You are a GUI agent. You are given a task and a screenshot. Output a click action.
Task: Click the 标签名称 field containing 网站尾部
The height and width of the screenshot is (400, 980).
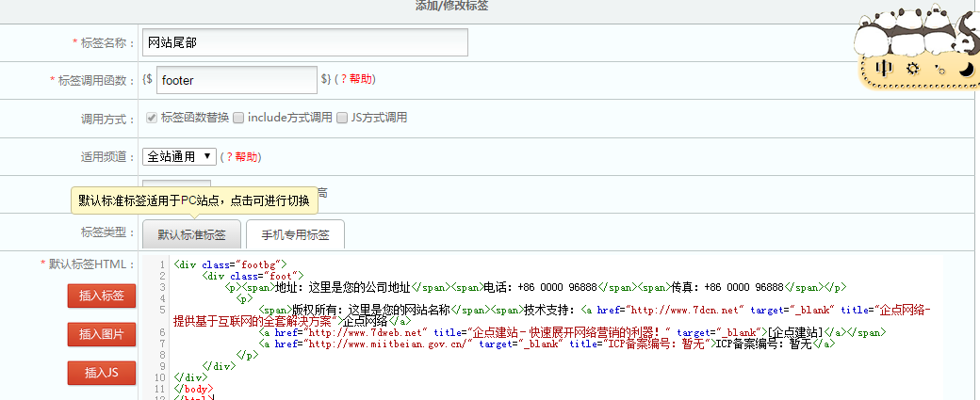pyautogui.click(x=305, y=42)
